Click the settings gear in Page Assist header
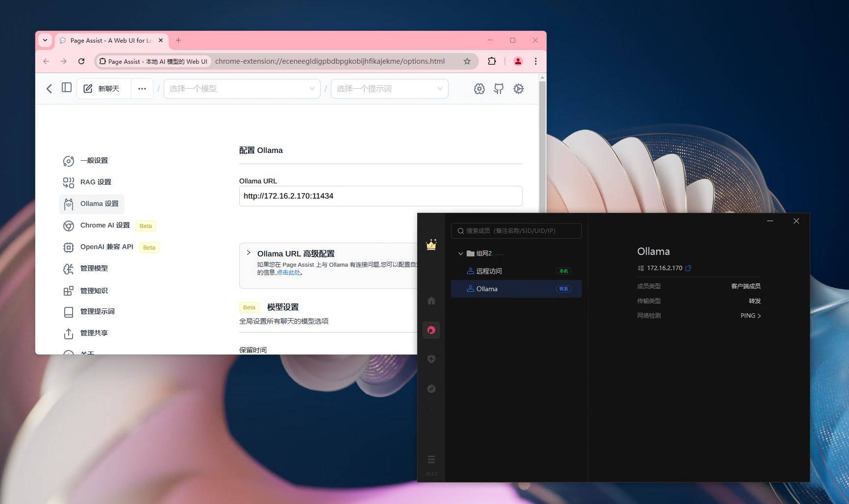The image size is (849, 504). [x=518, y=89]
